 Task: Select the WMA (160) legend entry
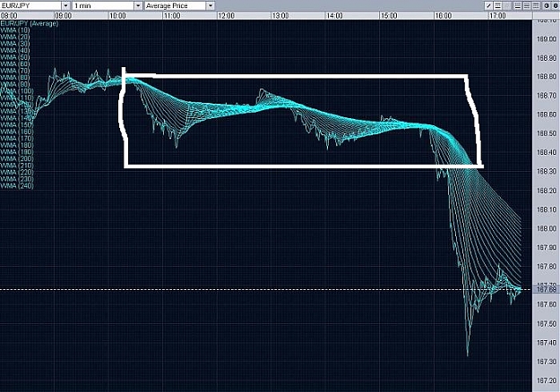coord(17,132)
